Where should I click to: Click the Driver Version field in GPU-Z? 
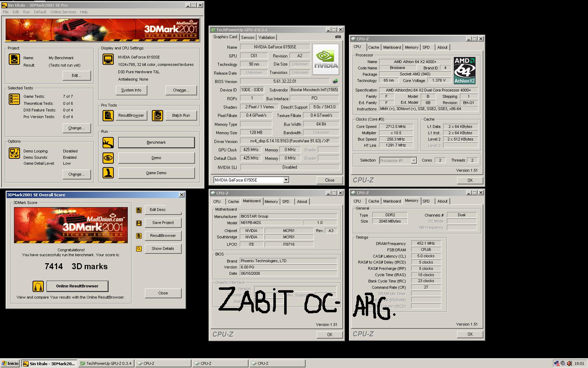point(290,141)
